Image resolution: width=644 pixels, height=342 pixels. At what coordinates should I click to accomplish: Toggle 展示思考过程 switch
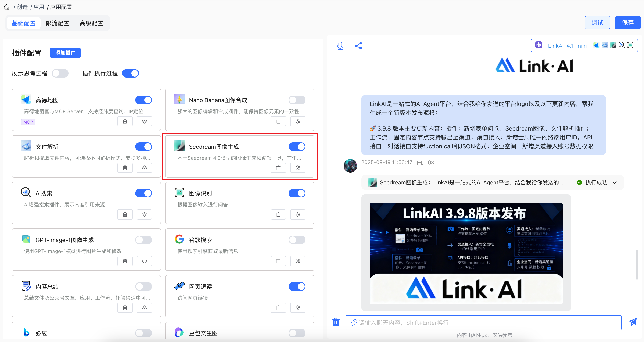coord(60,74)
